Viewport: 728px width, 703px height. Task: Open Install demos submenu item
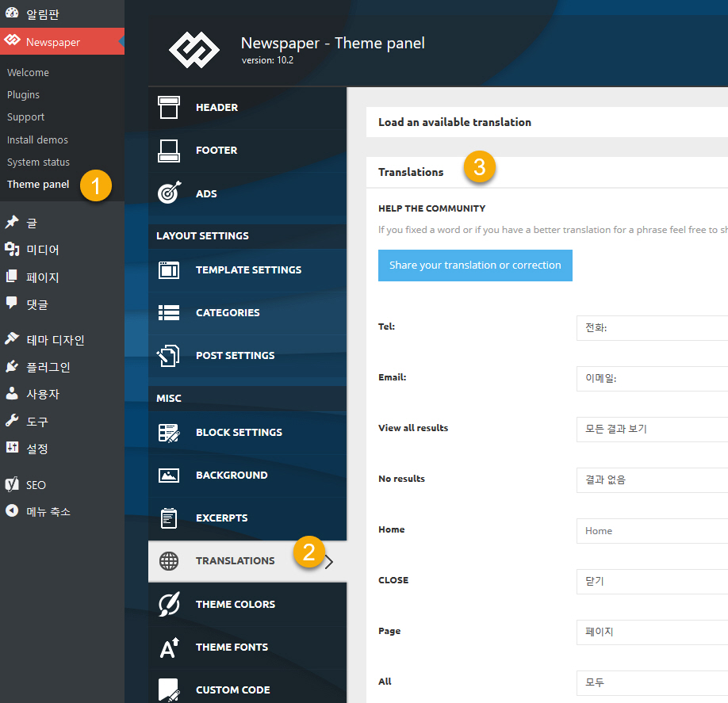coord(37,139)
